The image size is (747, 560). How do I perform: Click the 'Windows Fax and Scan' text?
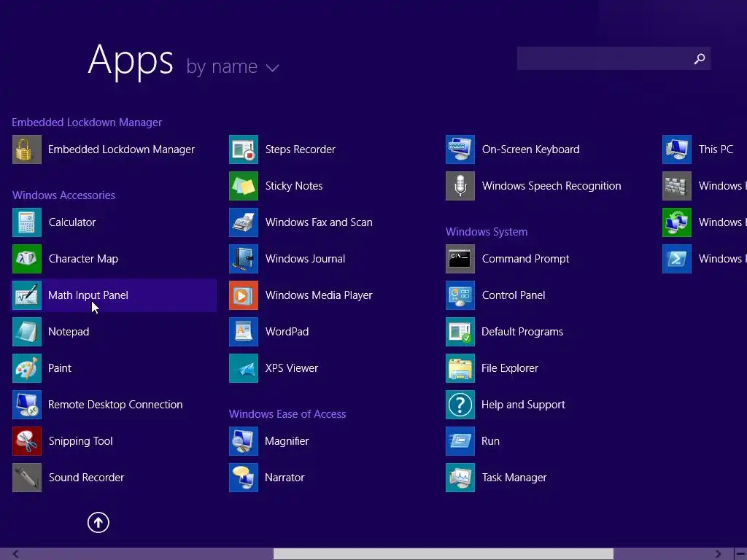pos(319,222)
